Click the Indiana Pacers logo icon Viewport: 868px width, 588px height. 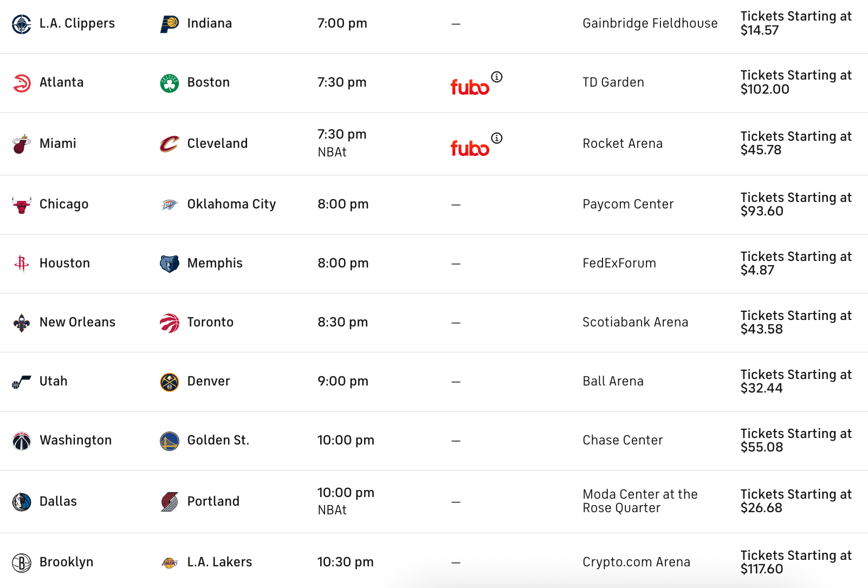tap(170, 24)
